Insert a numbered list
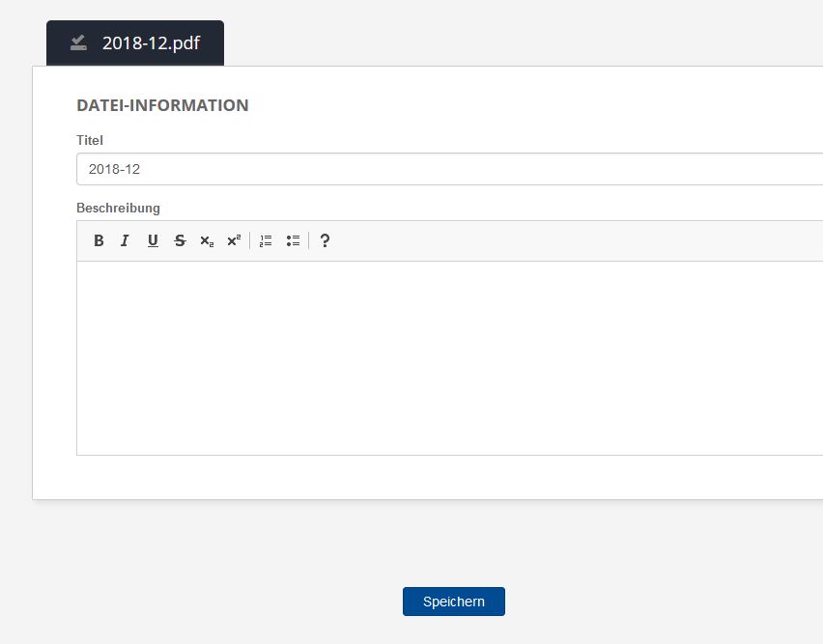The width and height of the screenshot is (823, 644). [266, 241]
